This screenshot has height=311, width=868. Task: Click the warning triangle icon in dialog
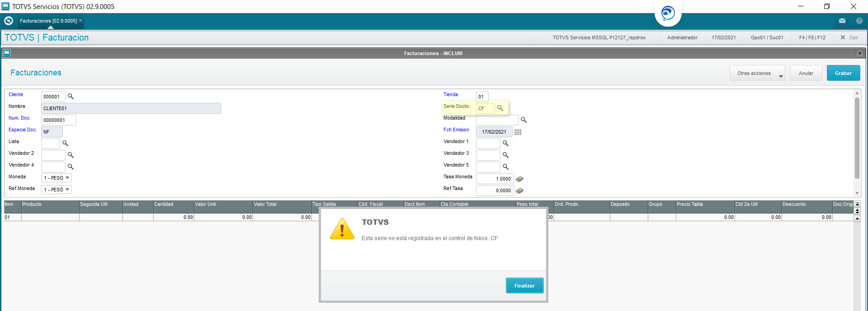click(x=342, y=229)
